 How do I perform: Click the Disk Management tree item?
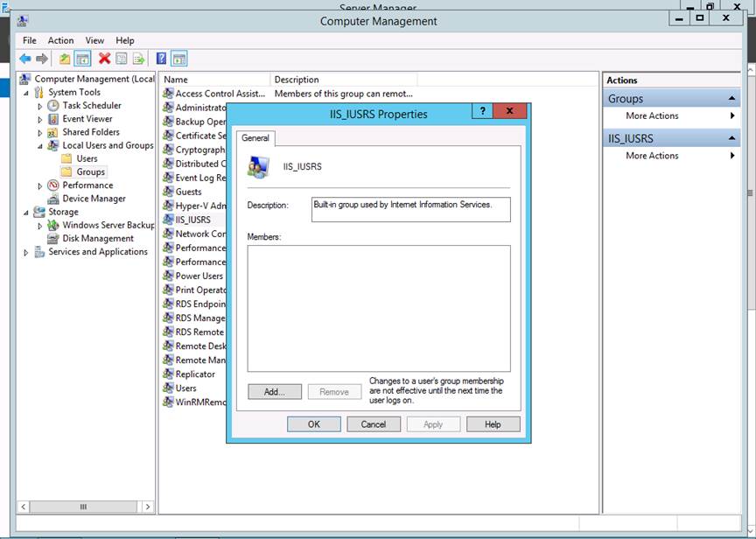coord(97,238)
